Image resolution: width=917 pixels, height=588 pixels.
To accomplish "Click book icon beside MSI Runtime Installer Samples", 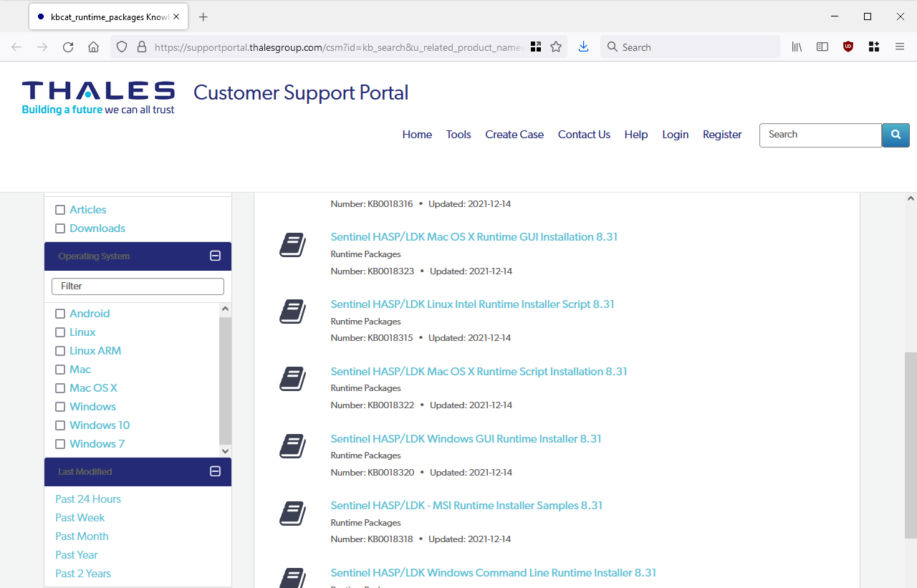I will pos(293,514).
